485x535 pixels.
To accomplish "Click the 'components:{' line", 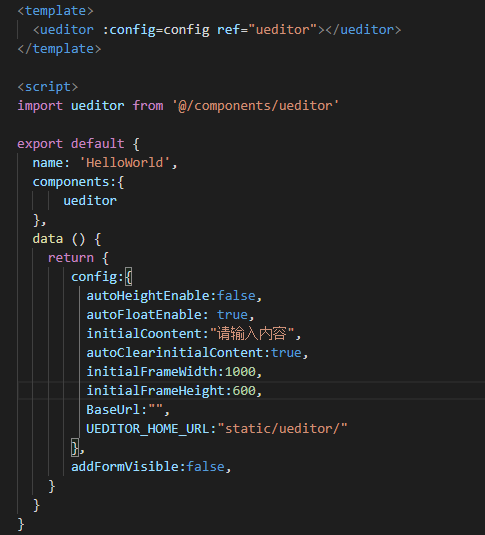I will [79, 182].
